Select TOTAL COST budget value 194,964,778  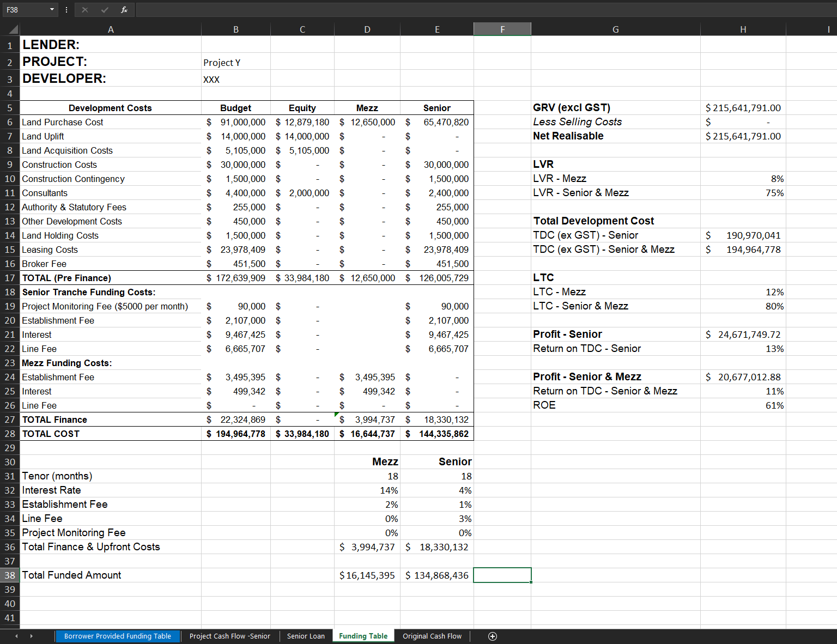(236, 434)
